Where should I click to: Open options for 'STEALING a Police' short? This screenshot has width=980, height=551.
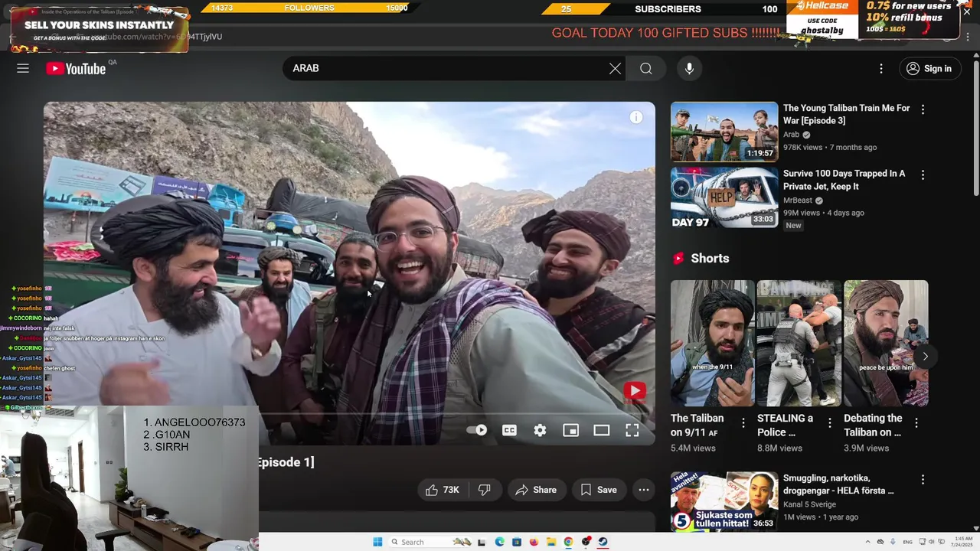[829, 422]
